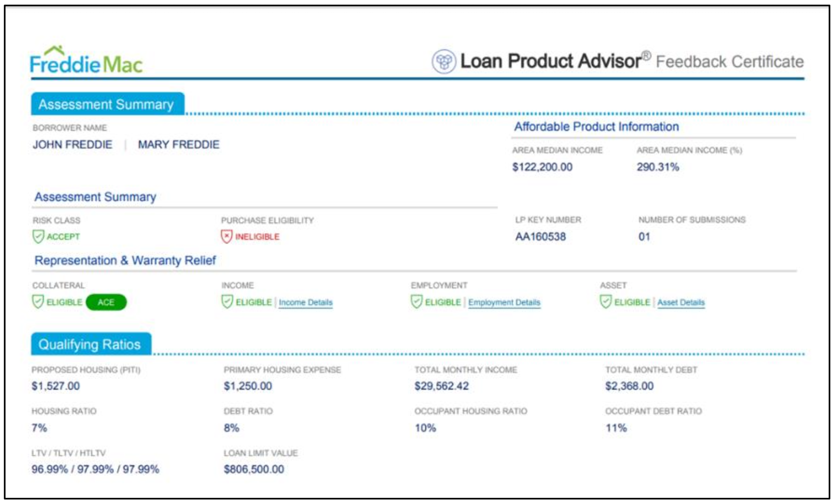Click the Affordable Product Information heading

click(596, 127)
